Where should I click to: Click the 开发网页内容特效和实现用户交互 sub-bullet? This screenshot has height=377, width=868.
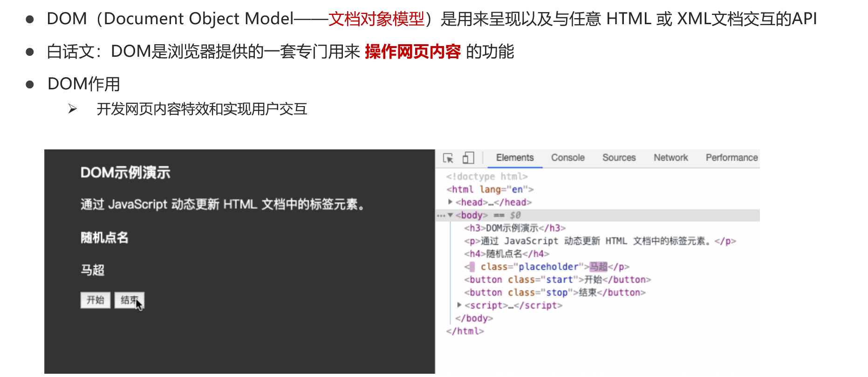[202, 109]
